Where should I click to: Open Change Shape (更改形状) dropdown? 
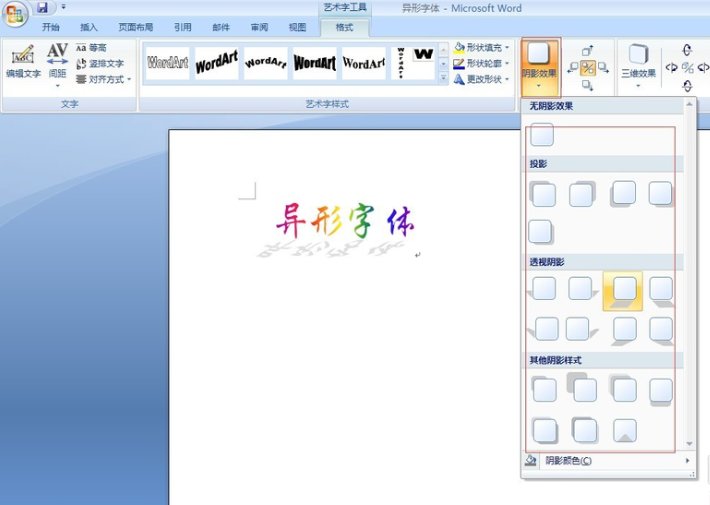[x=481, y=79]
